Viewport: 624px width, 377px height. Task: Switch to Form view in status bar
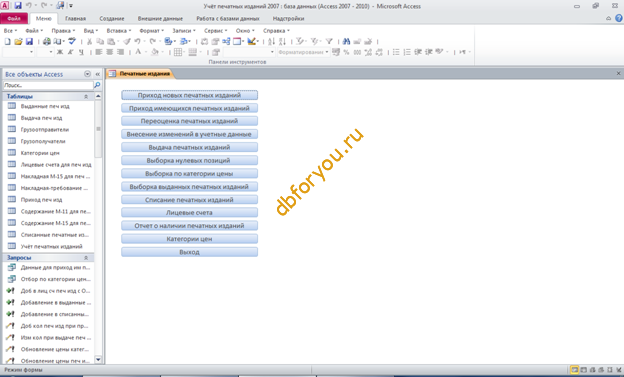click(574, 370)
